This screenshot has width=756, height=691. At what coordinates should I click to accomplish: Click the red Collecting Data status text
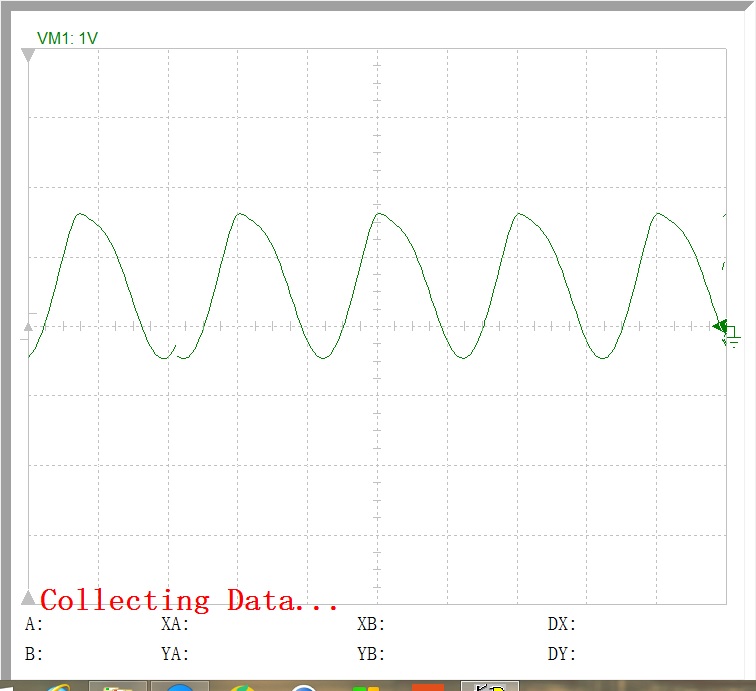[x=189, y=600]
